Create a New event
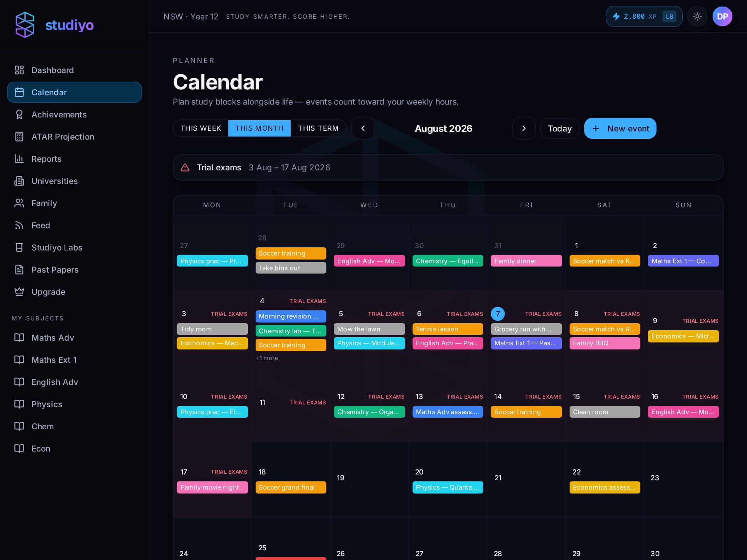Viewport: 747px width, 560px height. coord(620,128)
